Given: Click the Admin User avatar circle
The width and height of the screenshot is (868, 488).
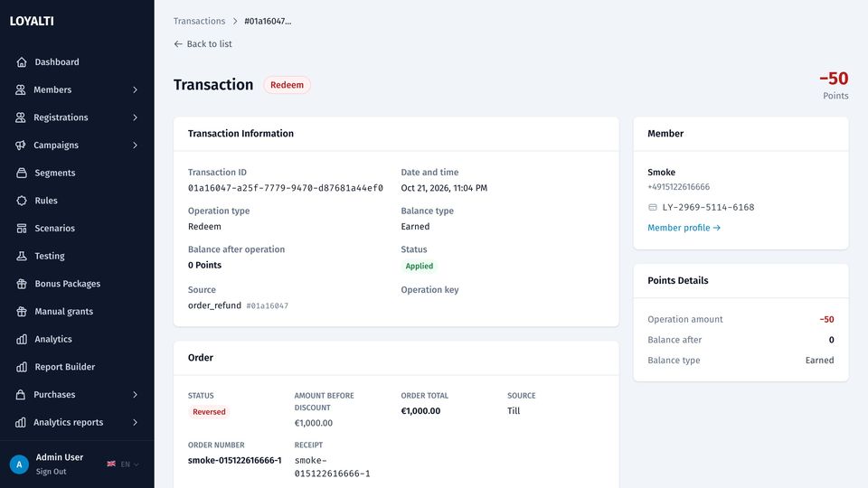Looking at the screenshot, I should click(19, 465).
